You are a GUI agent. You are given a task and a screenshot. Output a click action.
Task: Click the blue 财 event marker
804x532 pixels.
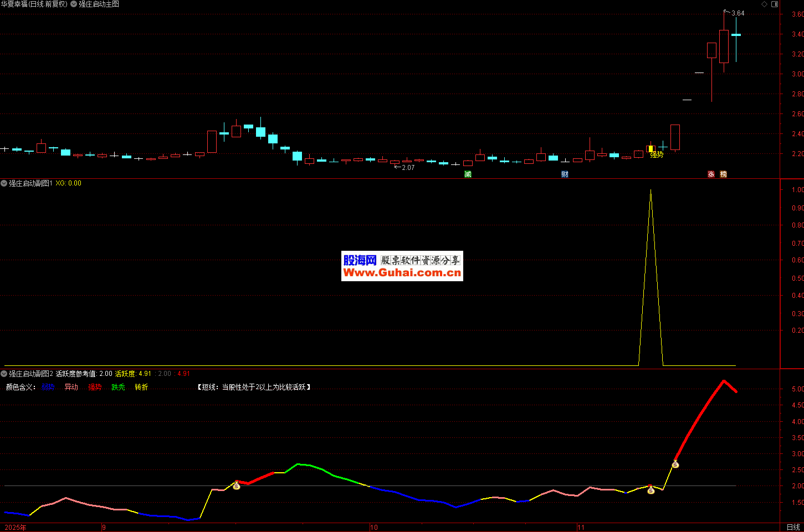(565, 174)
